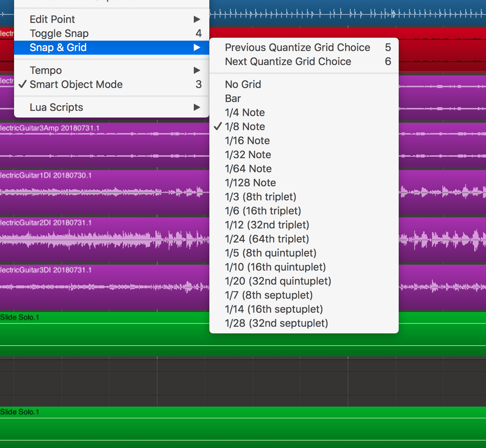
Task: Set grid to 1/16 Note
Action: coord(247,140)
